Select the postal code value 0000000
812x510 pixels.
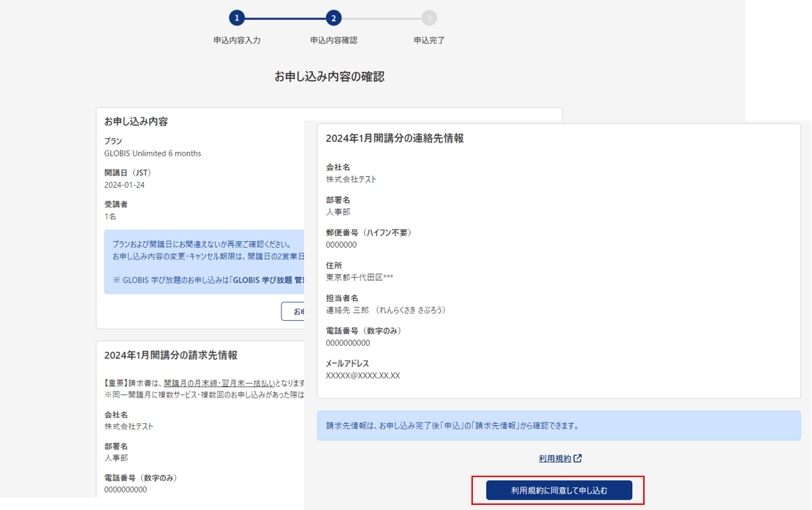pyautogui.click(x=341, y=245)
